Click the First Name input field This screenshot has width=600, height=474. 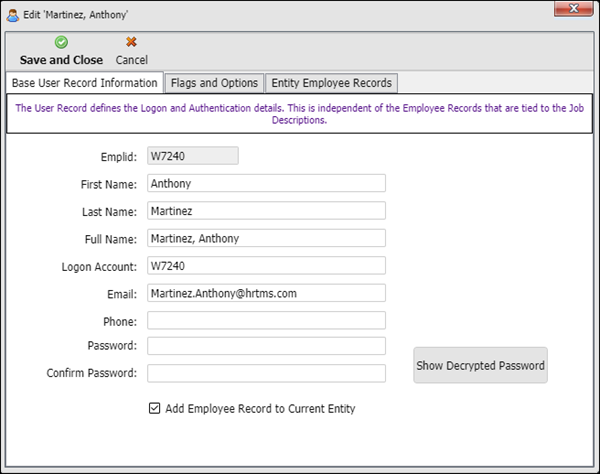click(266, 183)
